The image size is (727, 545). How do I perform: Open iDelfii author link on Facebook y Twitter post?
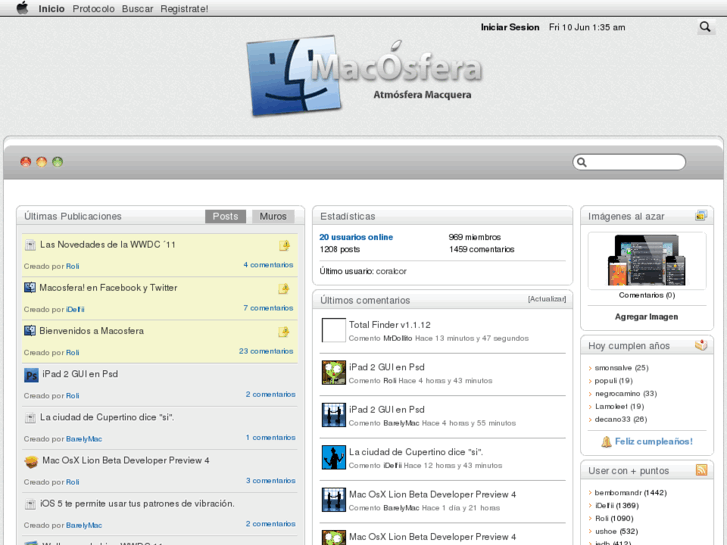point(75,309)
